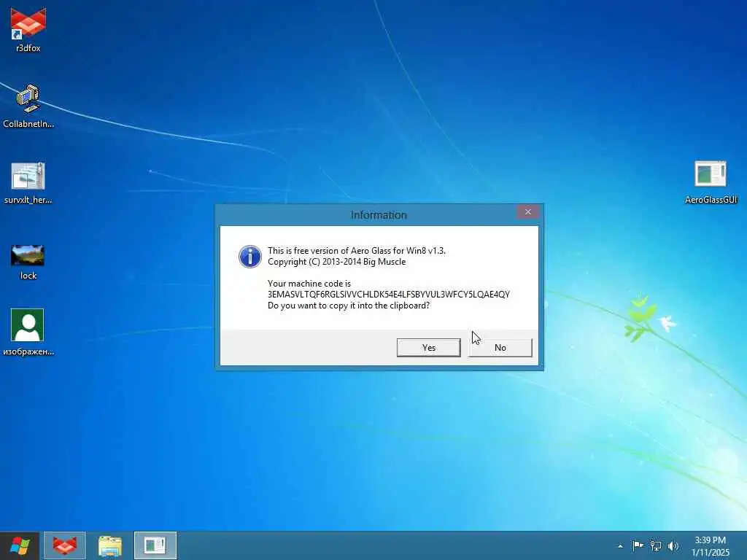Show hidden tray icons arrow

pos(620,546)
